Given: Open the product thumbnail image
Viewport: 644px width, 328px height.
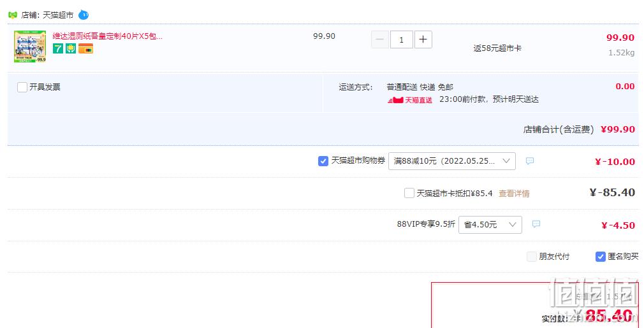Looking at the screenshot, I should tap(30, 46).
